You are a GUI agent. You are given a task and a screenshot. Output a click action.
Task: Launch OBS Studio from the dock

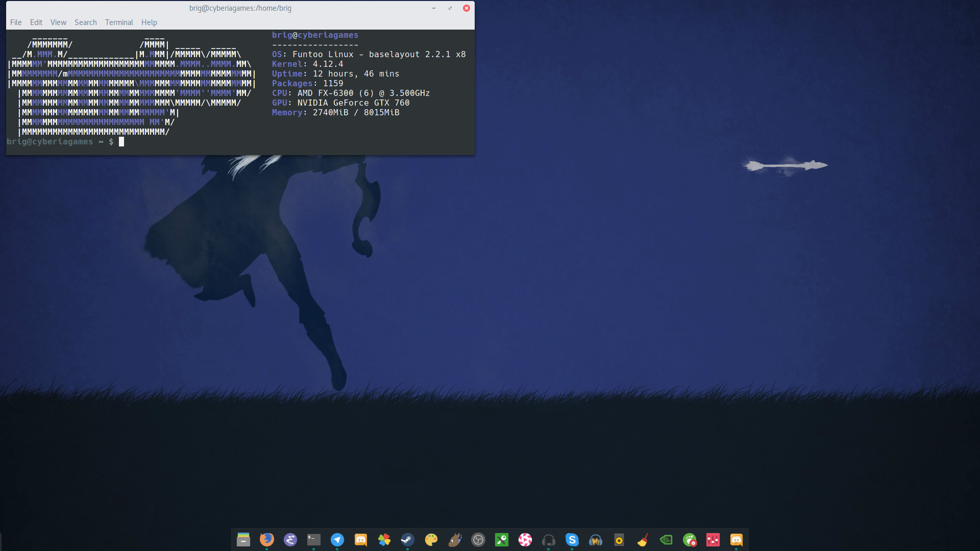478,540
